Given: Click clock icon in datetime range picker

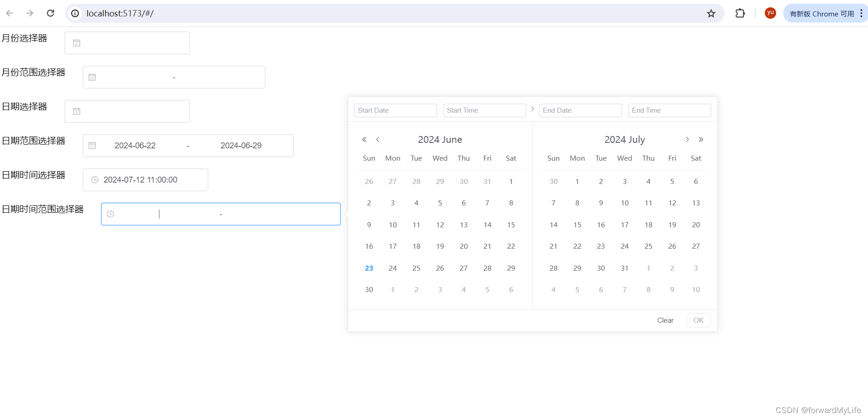Looking at the screenshot, I should click(111, 214).
